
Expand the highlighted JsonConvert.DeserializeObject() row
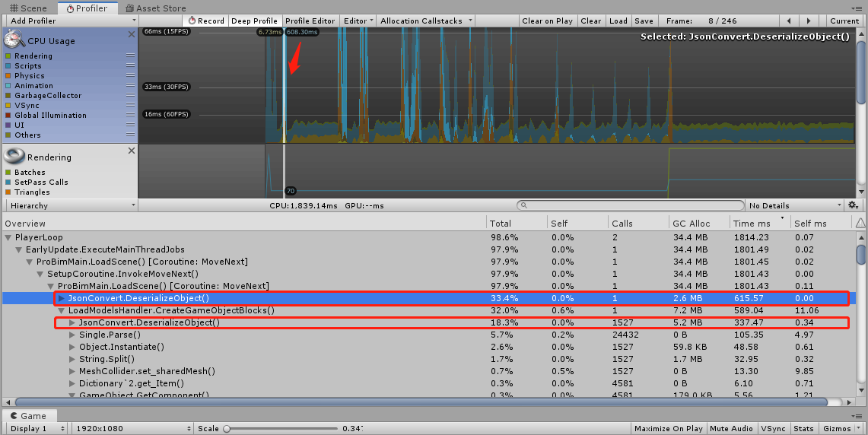pos(62,298)
